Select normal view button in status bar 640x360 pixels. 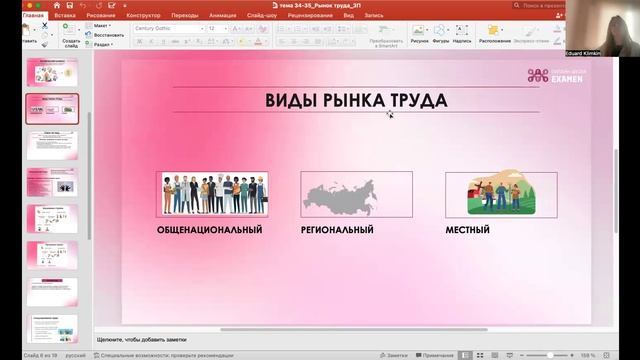(465, 355)
